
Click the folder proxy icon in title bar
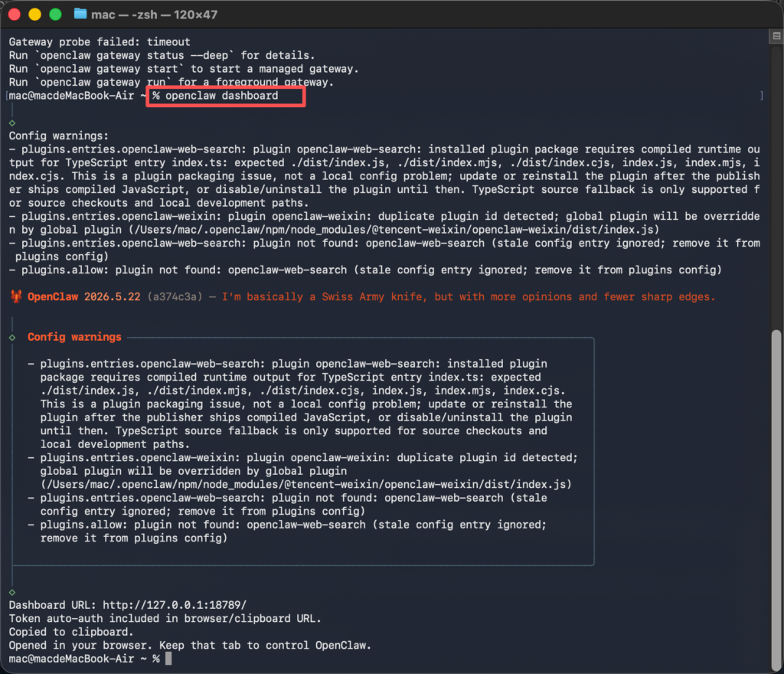80,14
